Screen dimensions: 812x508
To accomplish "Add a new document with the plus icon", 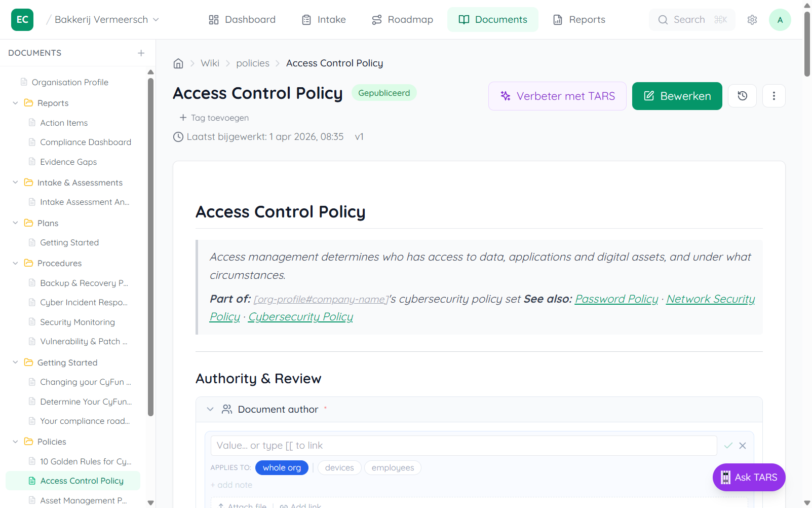I will tap(141, 53).
